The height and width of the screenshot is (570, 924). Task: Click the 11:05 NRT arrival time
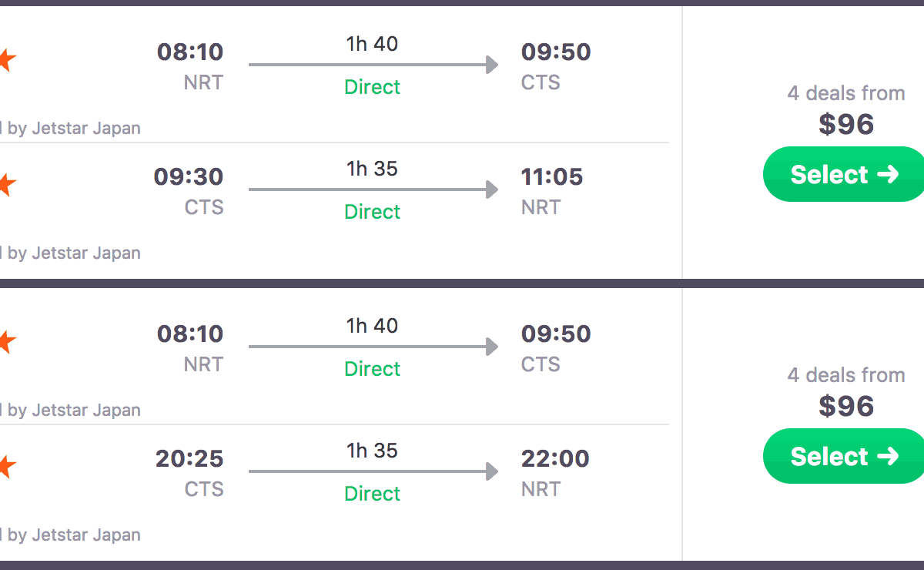click(x=552, y=177)
